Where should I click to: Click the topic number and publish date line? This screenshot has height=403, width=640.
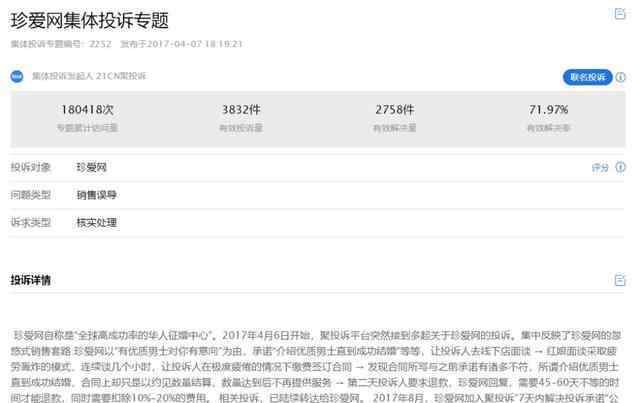(x=126, y=44)
